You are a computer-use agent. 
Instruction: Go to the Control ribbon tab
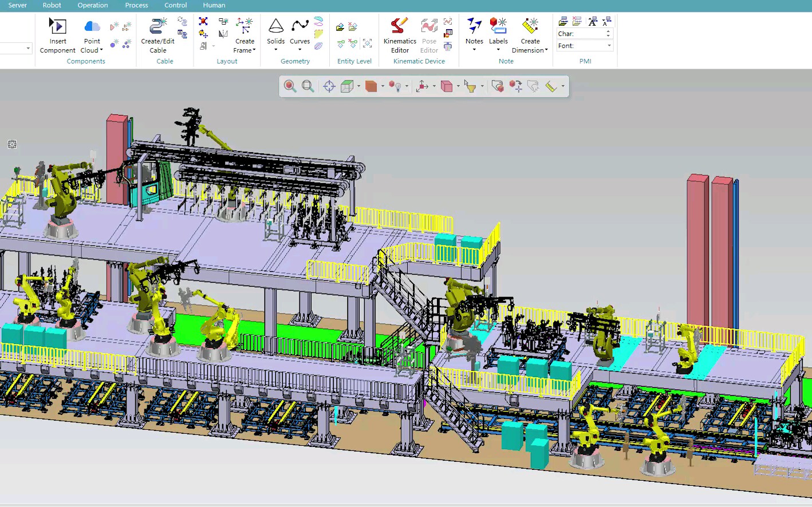[176, 5]
